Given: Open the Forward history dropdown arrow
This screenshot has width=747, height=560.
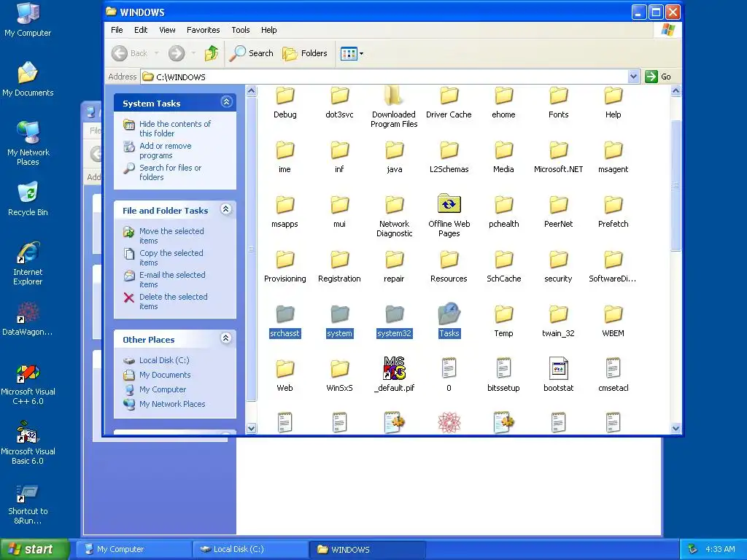Looking at the screenshot, I should [x=193, y=53].
